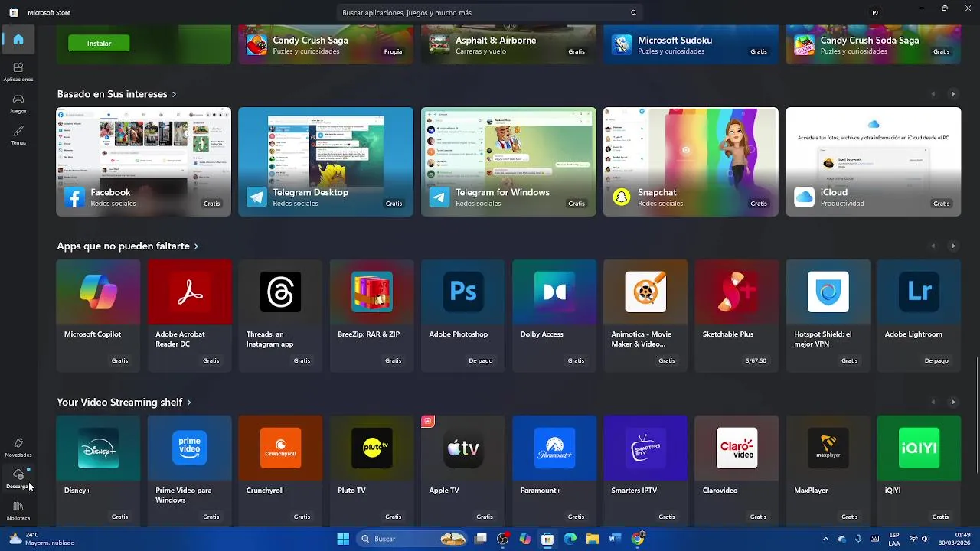Open Descargas in the sidebar

pyautogui.click(x=18, y=479)
